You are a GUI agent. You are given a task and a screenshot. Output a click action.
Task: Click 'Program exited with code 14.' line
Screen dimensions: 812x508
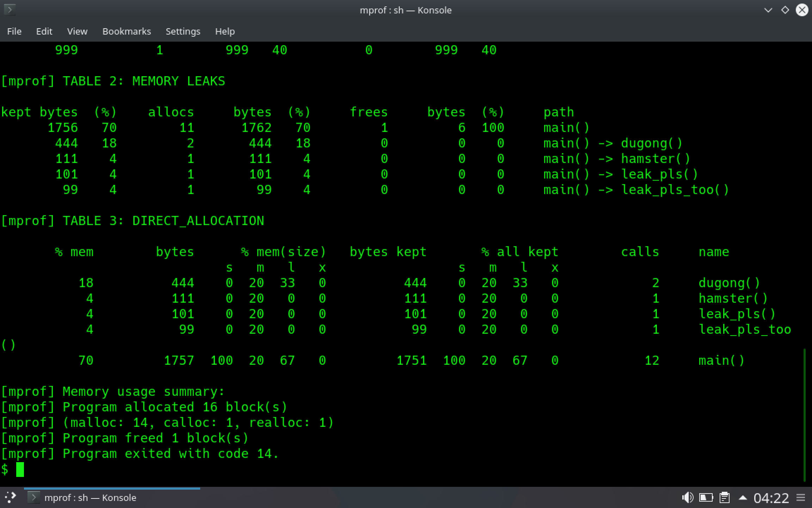pyautogui.click(x=171, y=454)
